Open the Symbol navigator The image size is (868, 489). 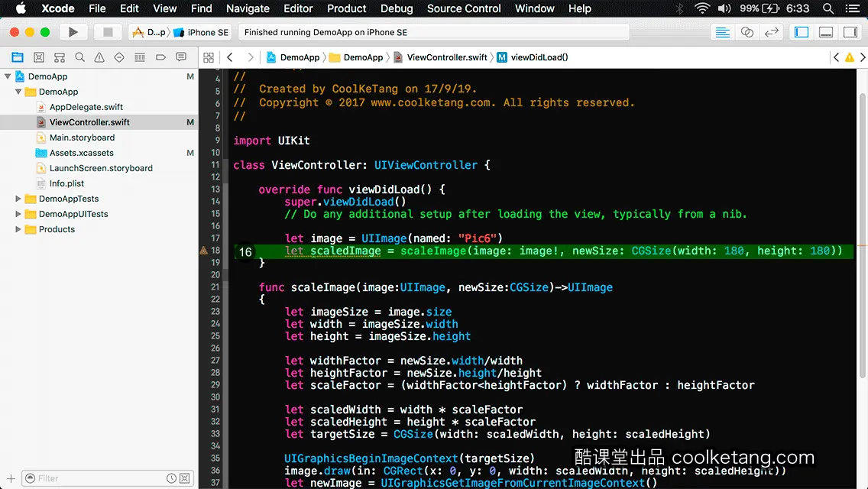[x=60, y=57]
